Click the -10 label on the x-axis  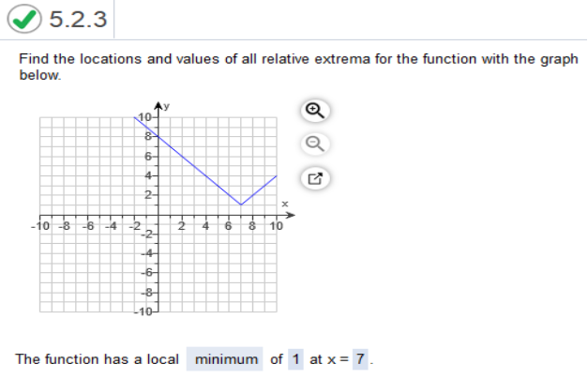coord(40,226)
